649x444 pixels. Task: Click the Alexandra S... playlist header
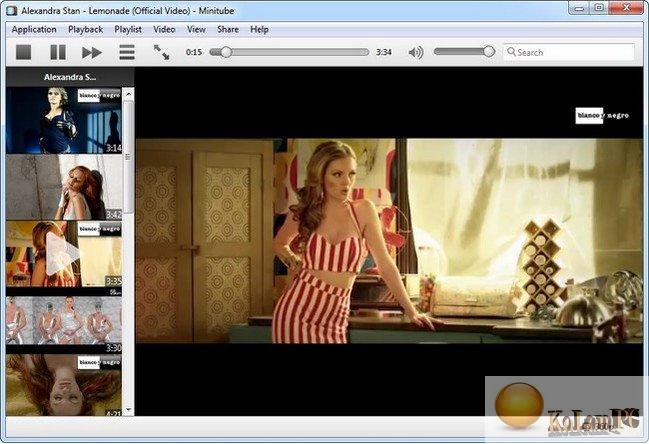pos(70,77)
